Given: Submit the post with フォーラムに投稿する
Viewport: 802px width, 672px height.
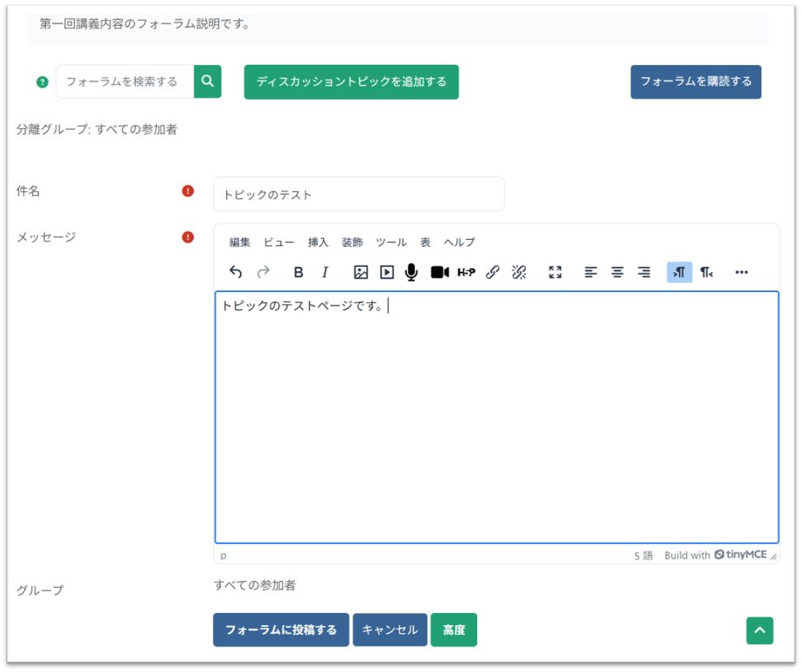Looking at the screenshot, I should 281,630.
